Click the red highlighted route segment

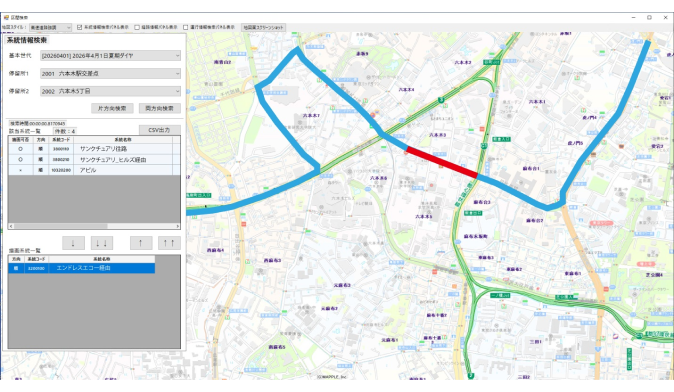coord(442,162)
